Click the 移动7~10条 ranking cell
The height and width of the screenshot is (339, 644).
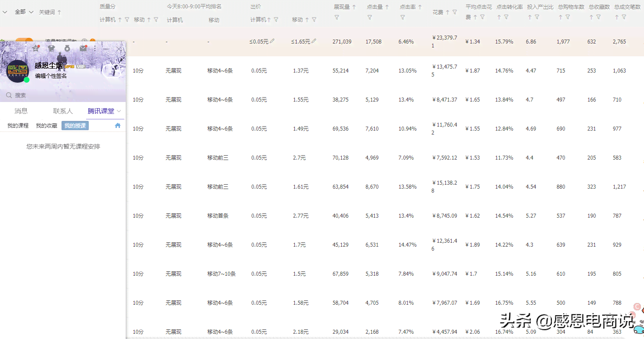(x=221, y=273)
